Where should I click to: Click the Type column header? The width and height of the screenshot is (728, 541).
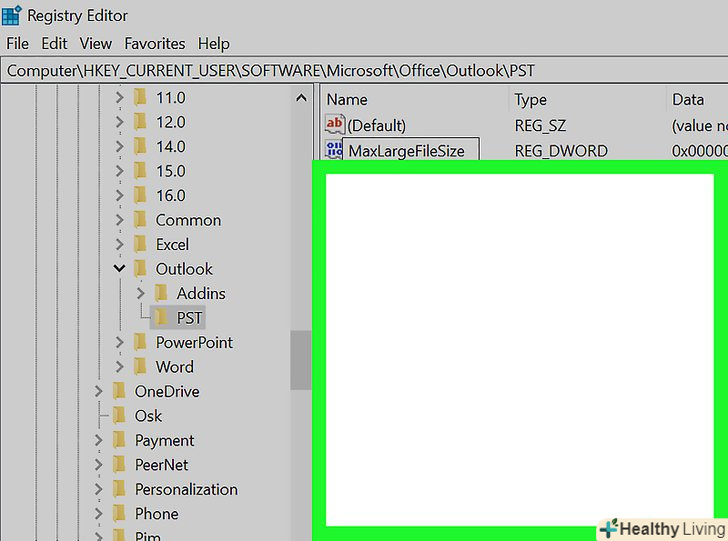(x=531, y=100)
